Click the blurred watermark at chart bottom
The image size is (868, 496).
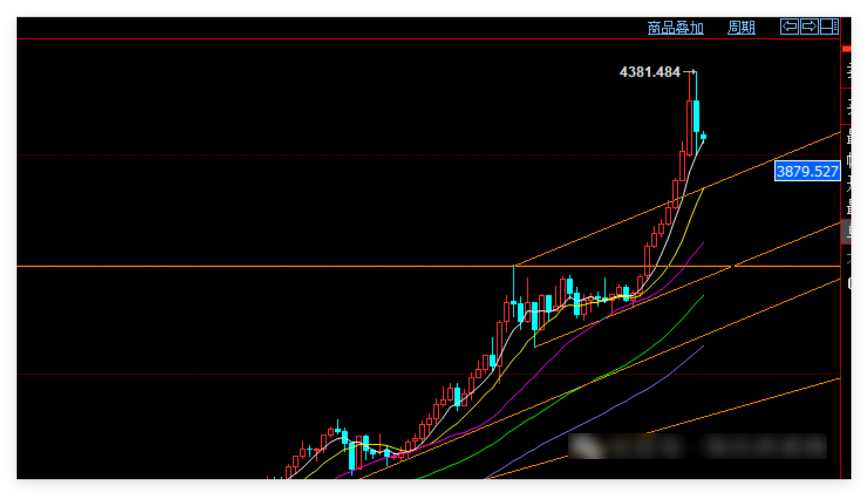coord(697,446)
